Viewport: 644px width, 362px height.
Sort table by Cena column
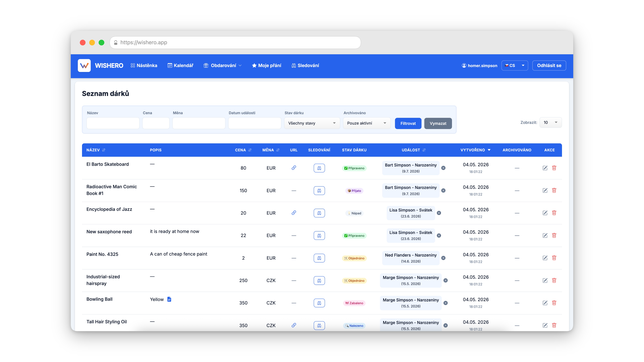coord(243,150)
